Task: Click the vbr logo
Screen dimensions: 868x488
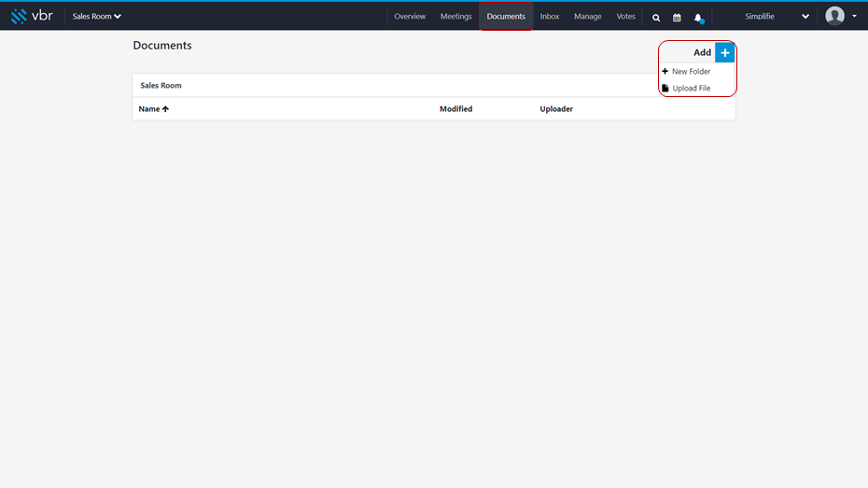Action: 32,16
